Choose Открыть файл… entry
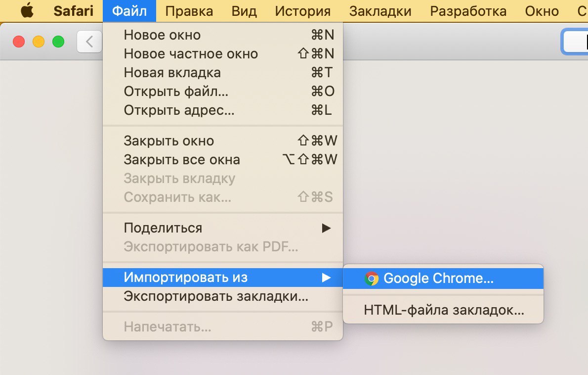 [223, 91]
